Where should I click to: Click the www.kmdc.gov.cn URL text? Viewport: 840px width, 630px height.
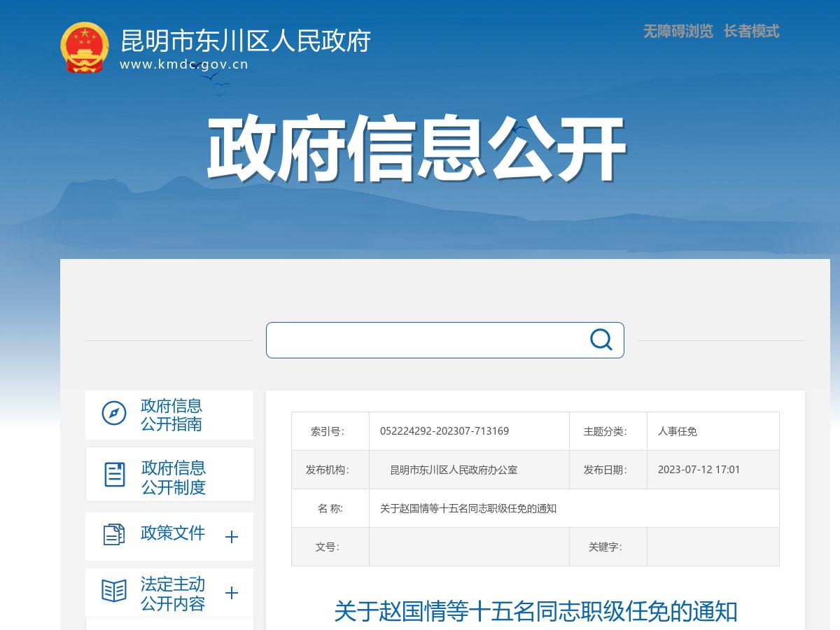coord(184,64)
